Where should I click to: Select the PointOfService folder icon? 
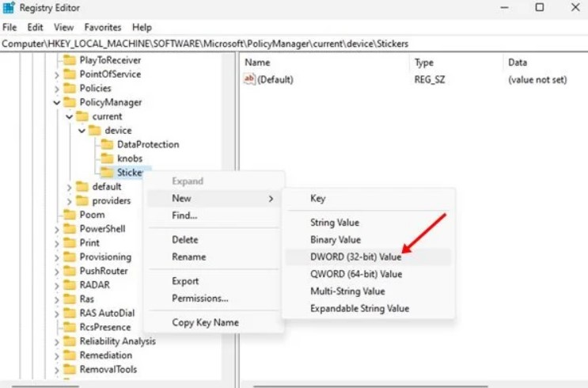point(70,74)
